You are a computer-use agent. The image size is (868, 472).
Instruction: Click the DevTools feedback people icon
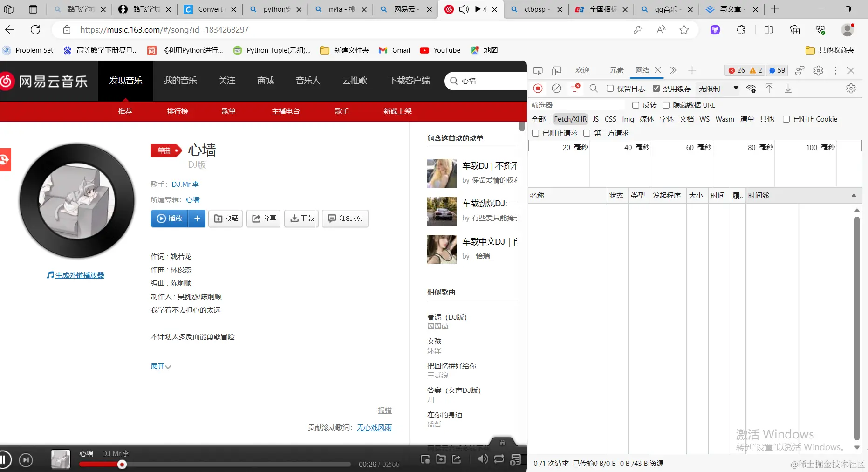tap(800, 70)
